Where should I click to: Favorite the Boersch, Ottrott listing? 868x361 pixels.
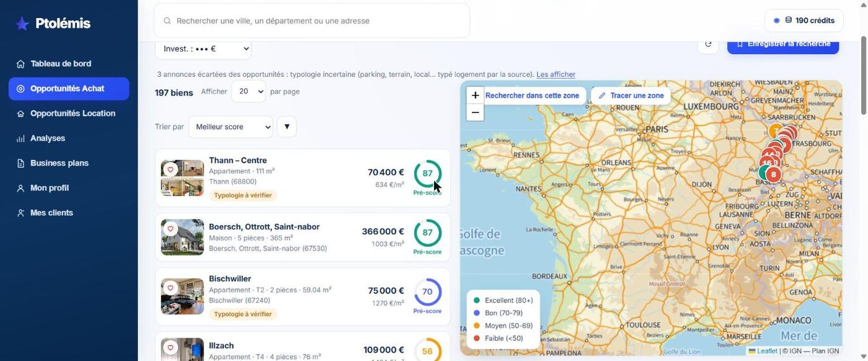tap(170, 229)
